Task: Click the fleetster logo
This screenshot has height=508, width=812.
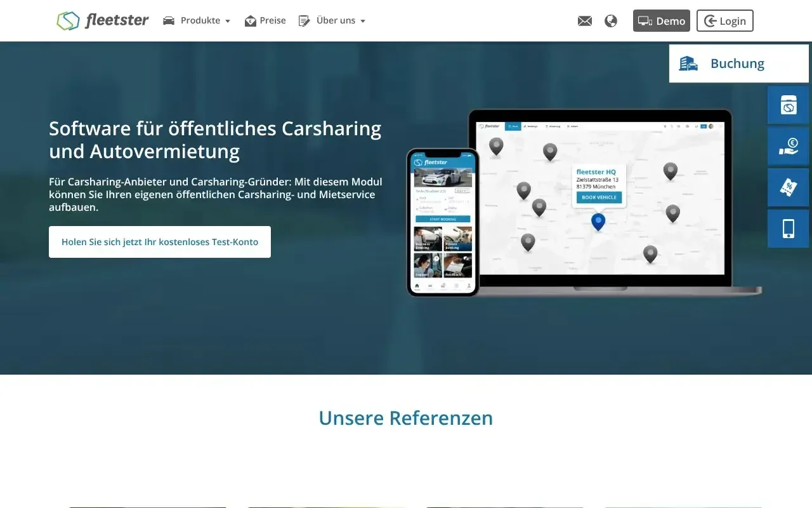Action: click(x=103, y=21)
